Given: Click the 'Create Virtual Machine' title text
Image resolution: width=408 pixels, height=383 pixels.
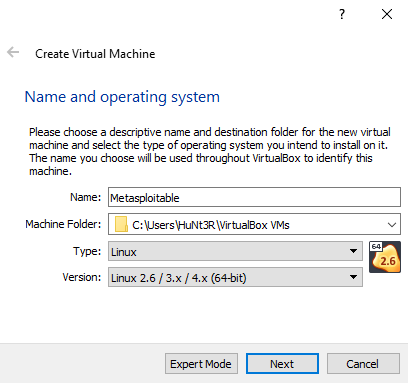Looking at the screenshot, I should pos(95,54).
